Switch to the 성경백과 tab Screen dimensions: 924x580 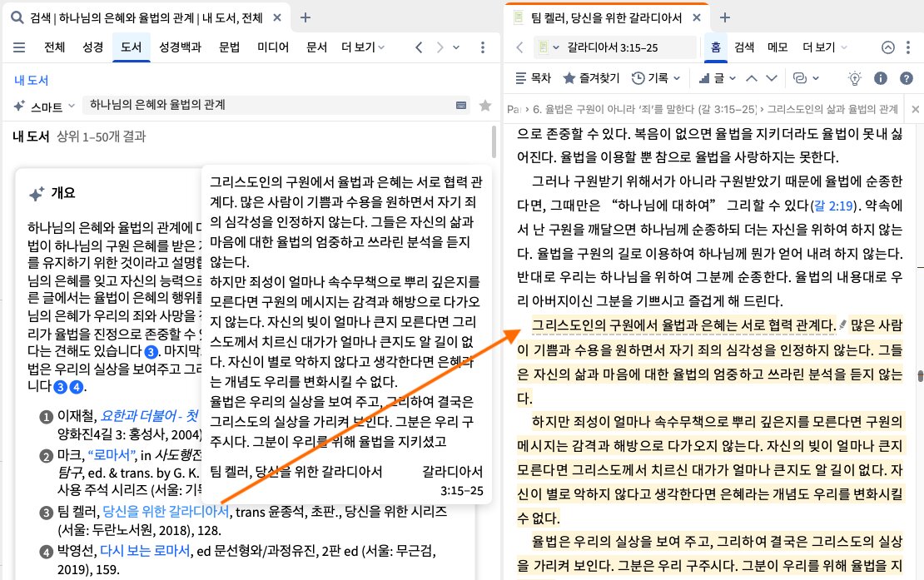coord(181,47)
